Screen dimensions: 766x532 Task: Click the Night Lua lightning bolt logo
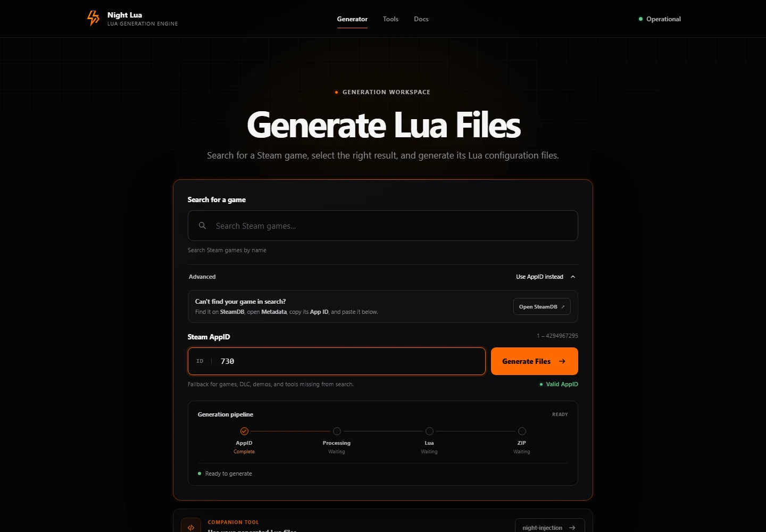click(93, 18)
